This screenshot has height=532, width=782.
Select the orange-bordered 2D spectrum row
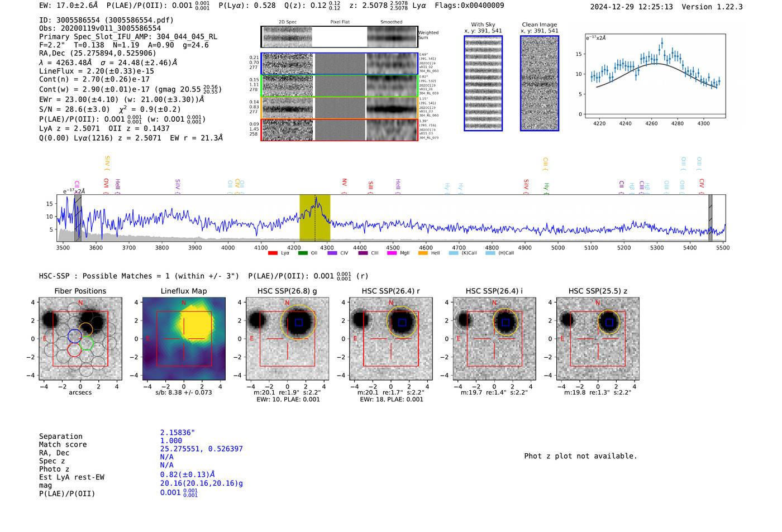pos(340,108)
